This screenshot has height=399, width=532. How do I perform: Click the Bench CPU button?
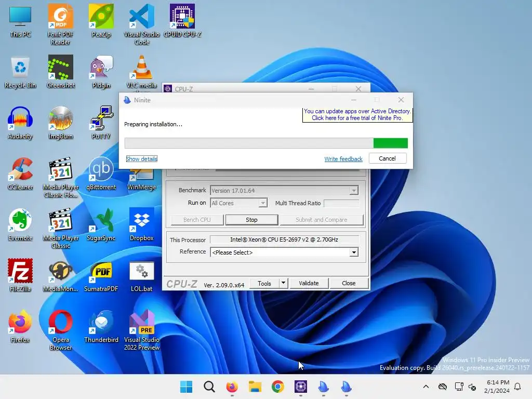[197, 220]
